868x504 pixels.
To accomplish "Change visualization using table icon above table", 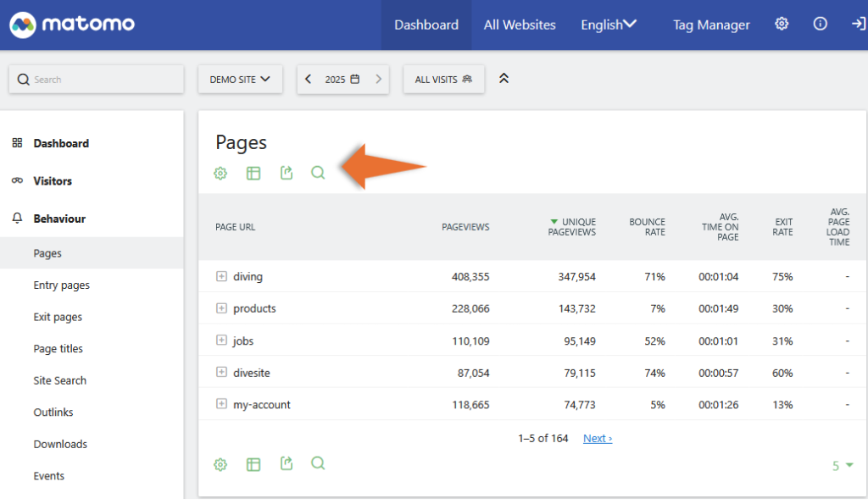I will coord(253,173).
